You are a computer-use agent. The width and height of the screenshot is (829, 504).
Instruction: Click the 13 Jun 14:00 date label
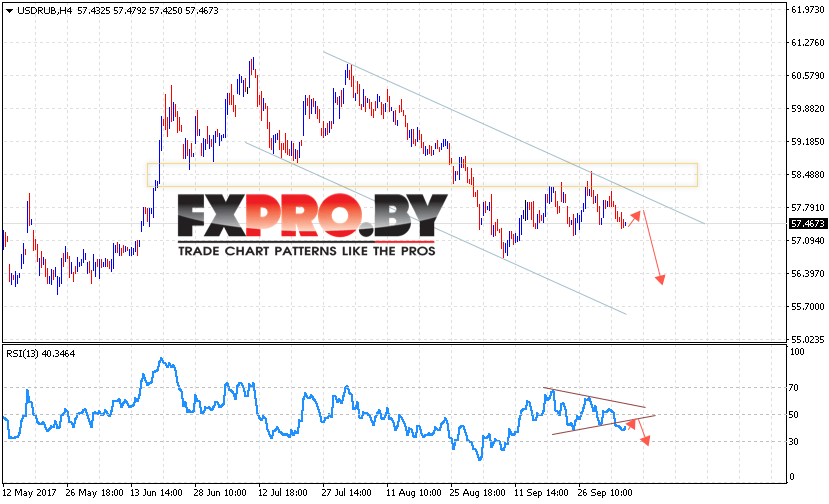(x=156, y=493)
